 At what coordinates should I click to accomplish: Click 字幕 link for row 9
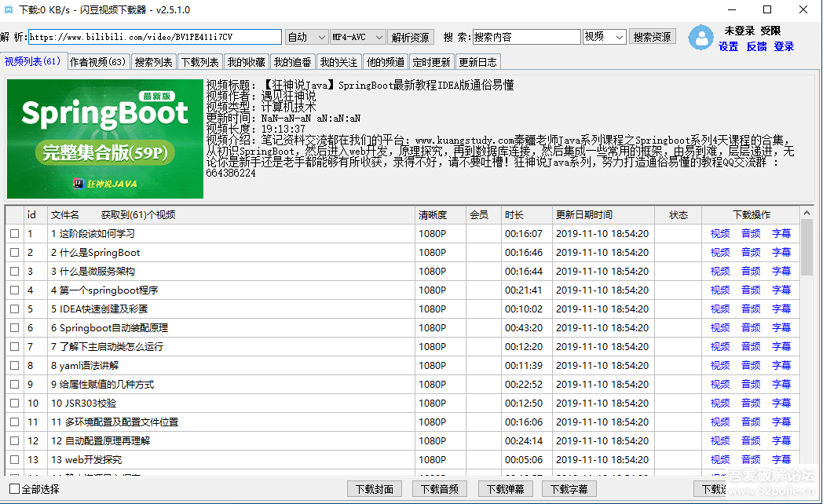(781, 385)
